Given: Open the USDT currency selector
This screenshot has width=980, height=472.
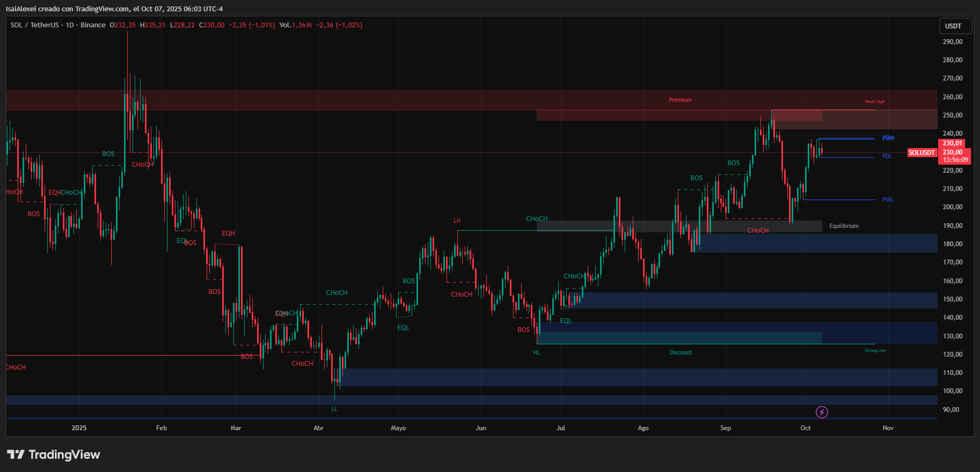Looking at the screenshot, I should pos(953,26).
